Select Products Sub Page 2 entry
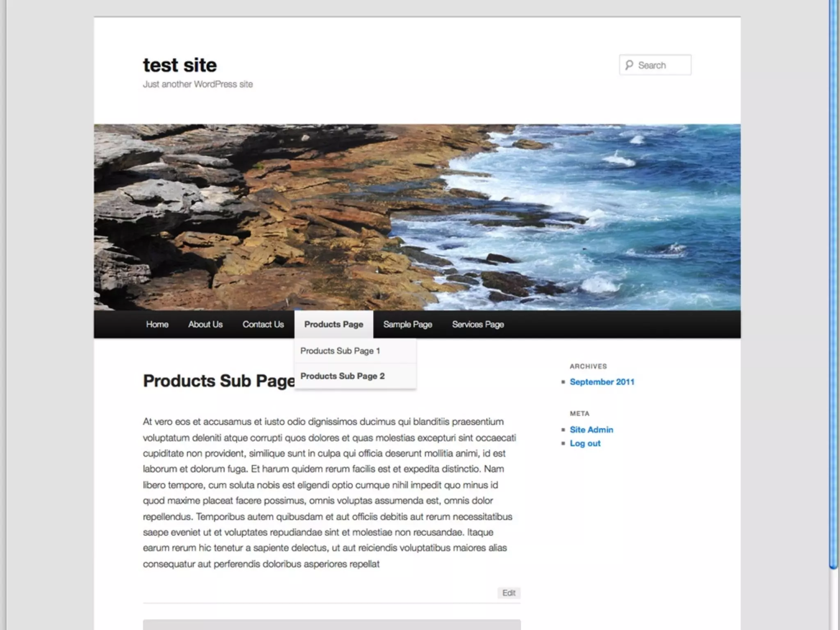Viewport: 840px width, 630px height. (x=342, y=376)
